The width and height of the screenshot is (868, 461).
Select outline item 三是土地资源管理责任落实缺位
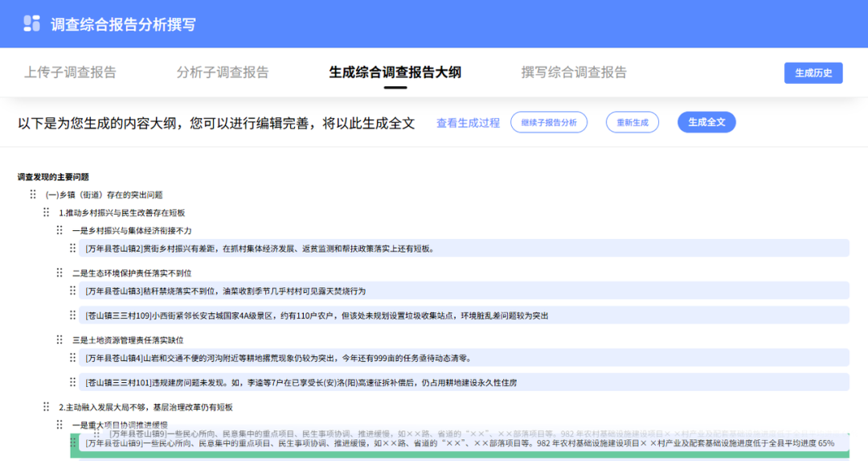point(128,340)
